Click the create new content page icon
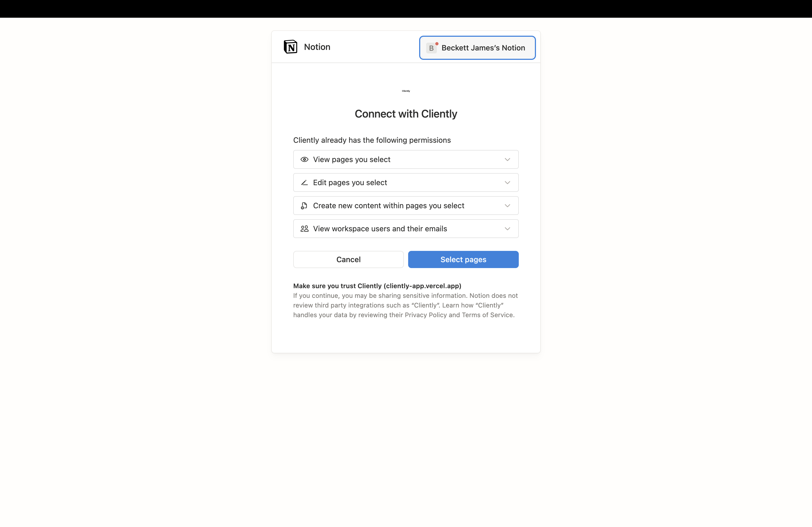This screenshot has width=812, height=527. pyautogui.click(x=304, y=206)
